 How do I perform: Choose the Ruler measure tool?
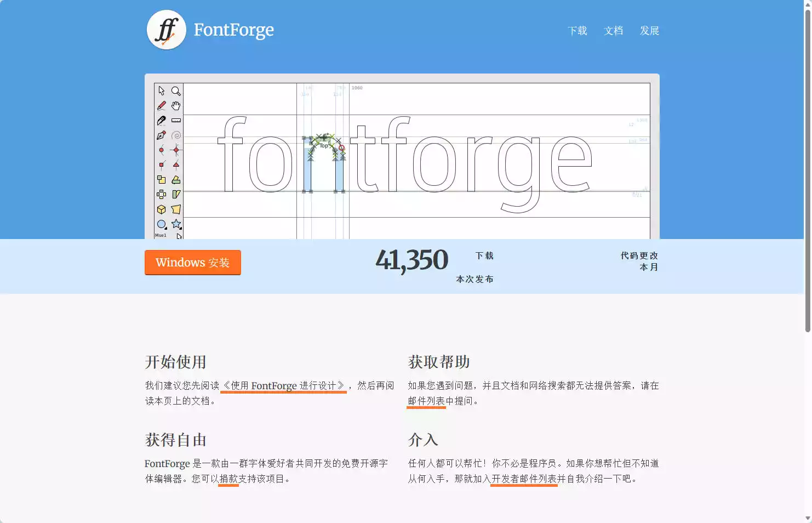click(176, 120)
